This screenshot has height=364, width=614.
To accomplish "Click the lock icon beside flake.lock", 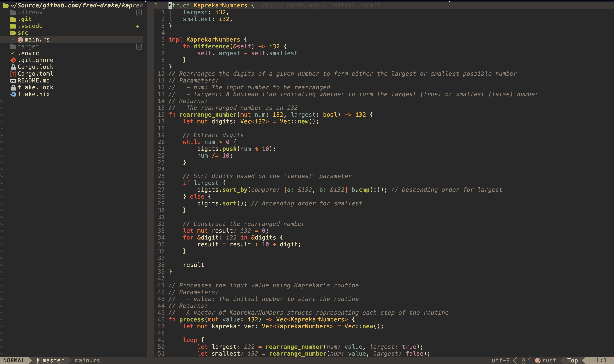I will [13, 87].
